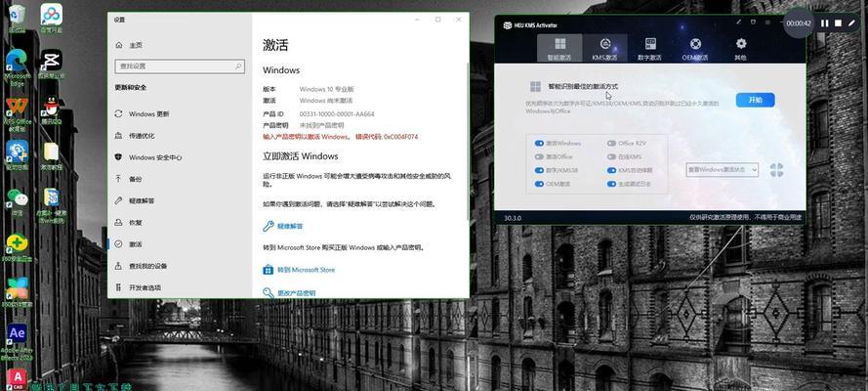The height and width of the screenshot is (391, 868).
Task: Switch to the KMS激活 tab
Action: [604, 48]
